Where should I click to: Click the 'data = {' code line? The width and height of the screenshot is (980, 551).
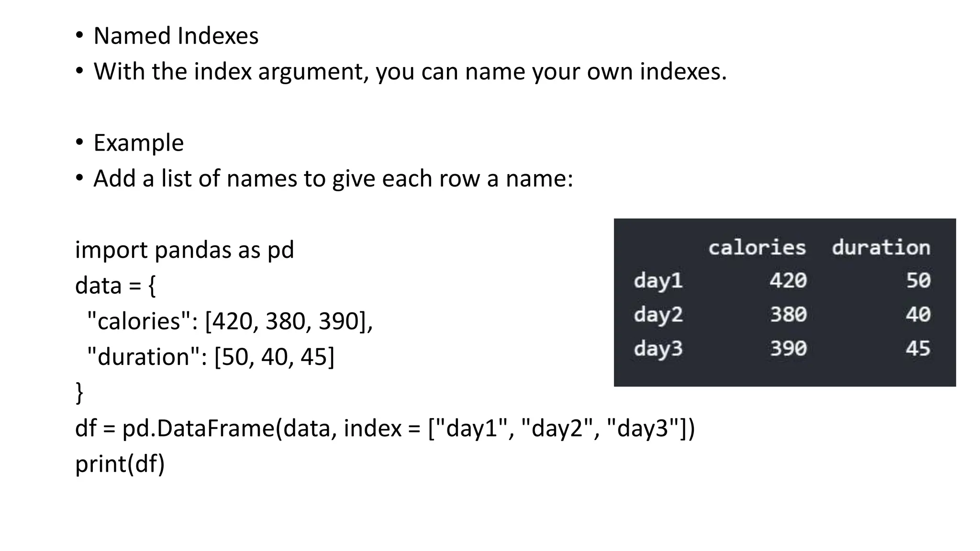coord(115,286)
